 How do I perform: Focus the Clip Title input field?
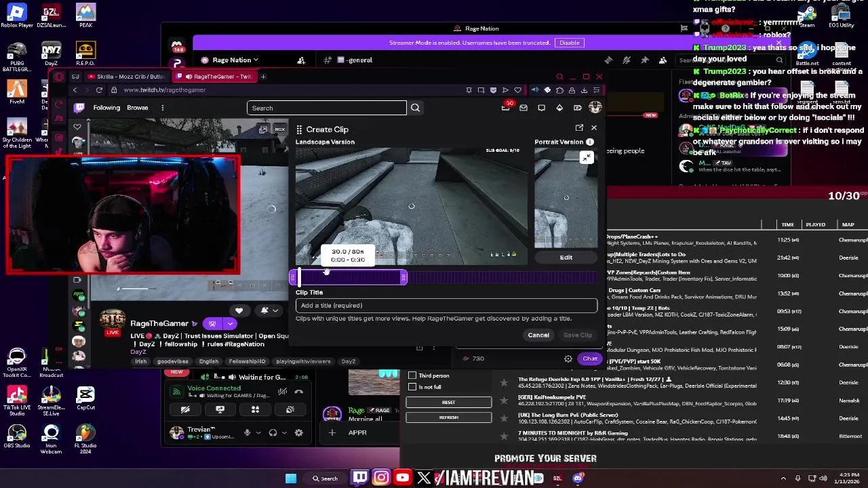click(x=446, y=306)
